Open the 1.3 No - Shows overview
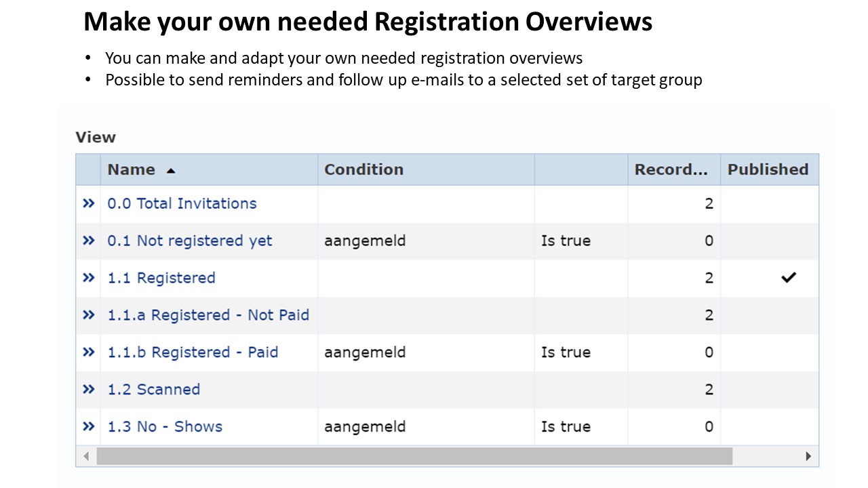868x488 pixels. tap(166, 426)
